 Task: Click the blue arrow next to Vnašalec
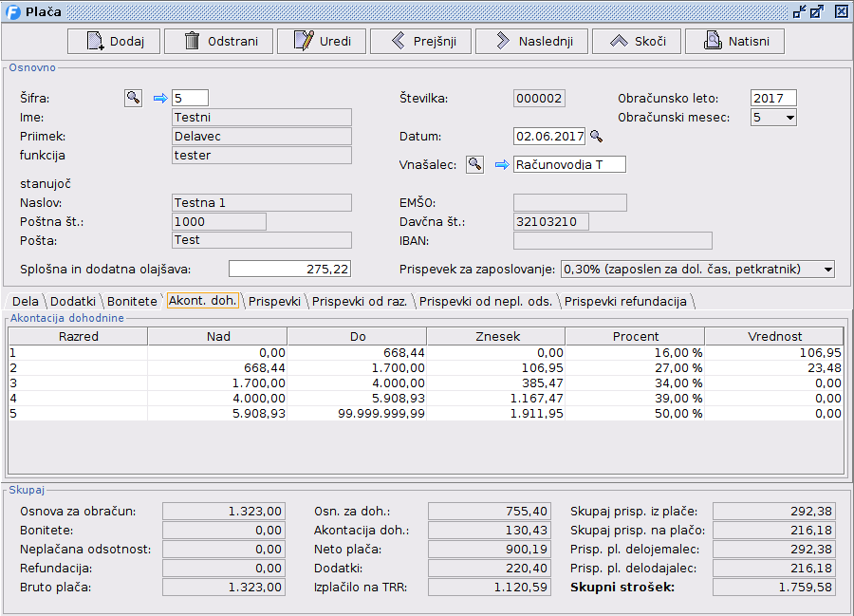502,164
